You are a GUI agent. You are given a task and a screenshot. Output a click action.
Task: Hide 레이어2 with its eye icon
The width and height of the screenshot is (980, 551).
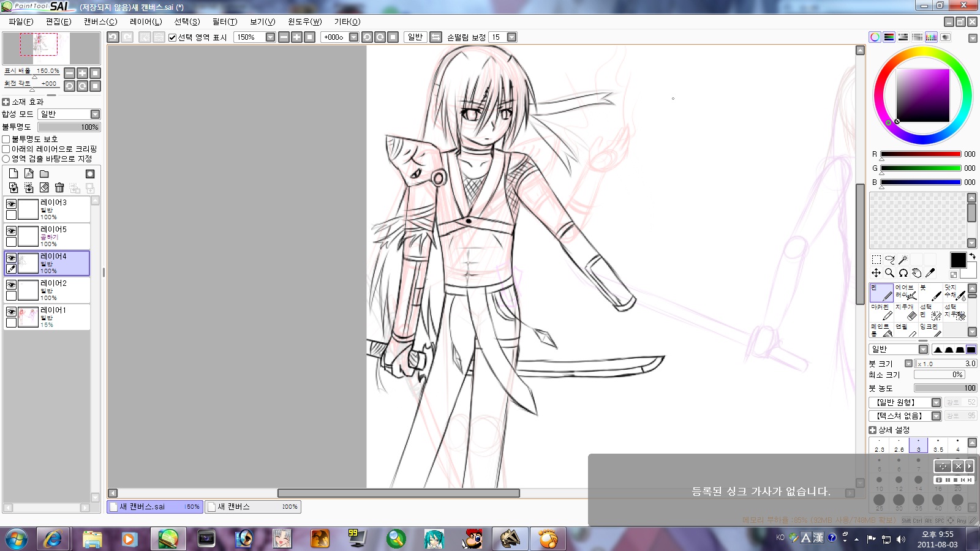tap(11, 284)
